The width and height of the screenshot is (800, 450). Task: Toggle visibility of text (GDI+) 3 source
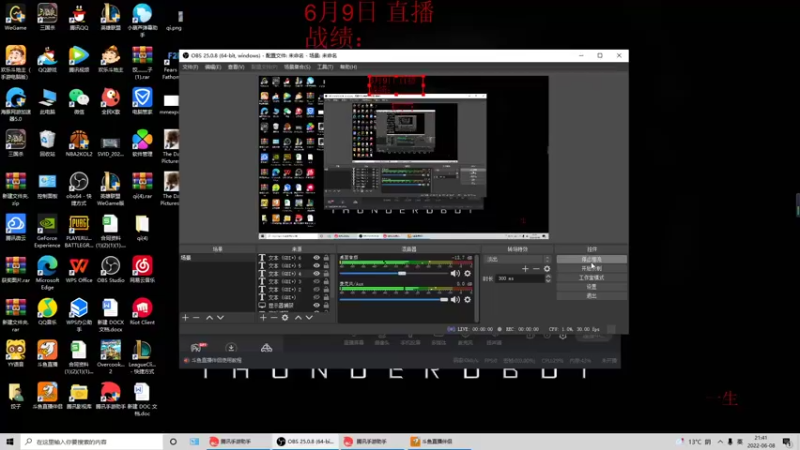[316, 281]
